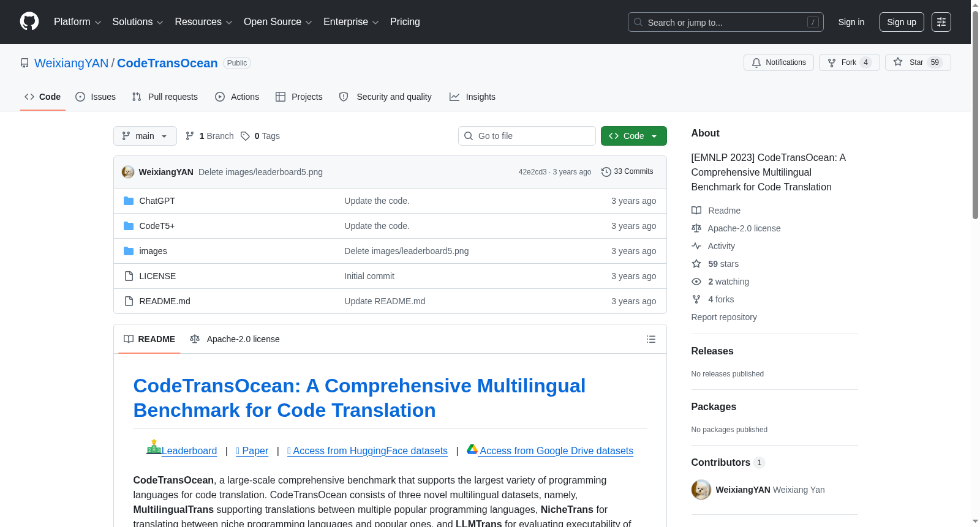Open the ChatGPT folder
Image resolution: width=980 pixels, height=527 pixels.
[157, 201]
